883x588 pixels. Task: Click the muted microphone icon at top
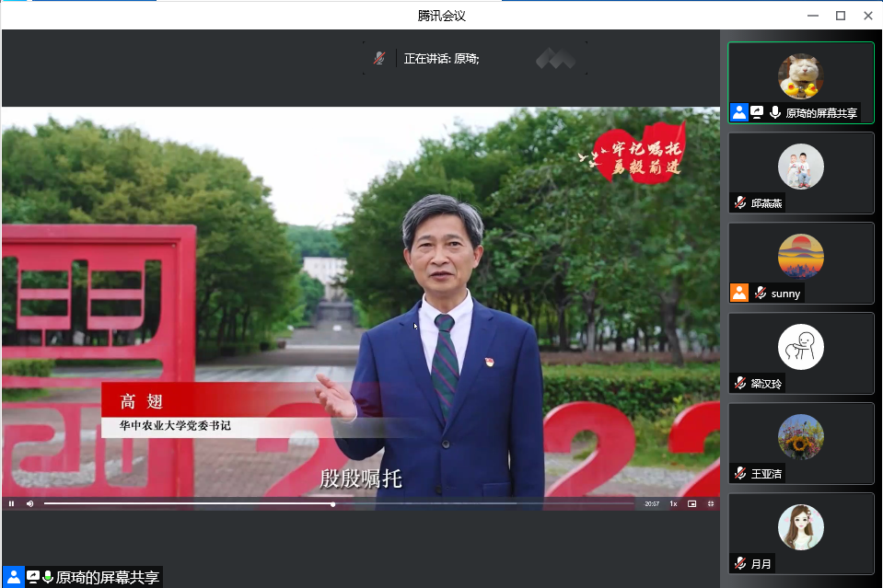click(x=379, y=58)
